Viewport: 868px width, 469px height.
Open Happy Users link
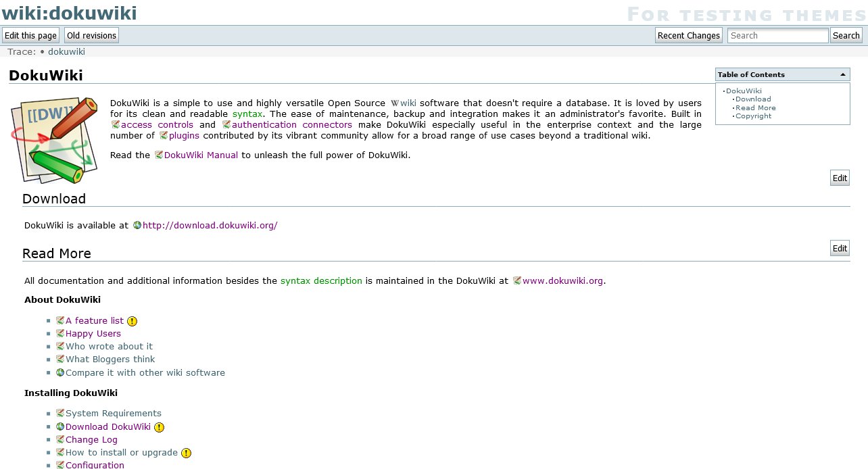pyautogui.click(x=93, y=334)
